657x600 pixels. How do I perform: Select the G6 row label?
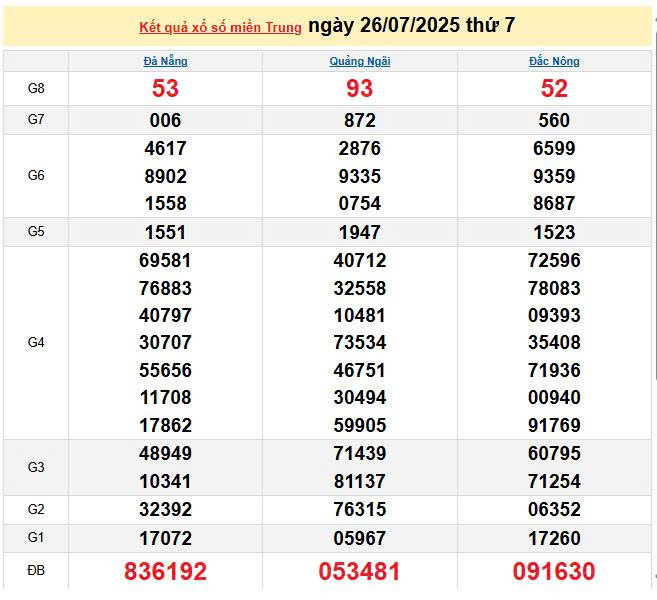click(36, 175)
